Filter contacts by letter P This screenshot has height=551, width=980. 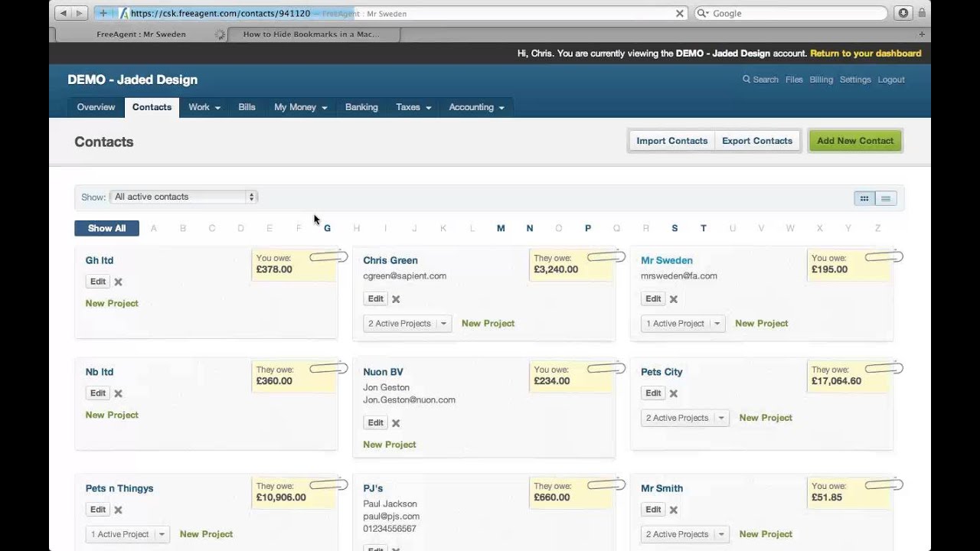coord(588,228)
